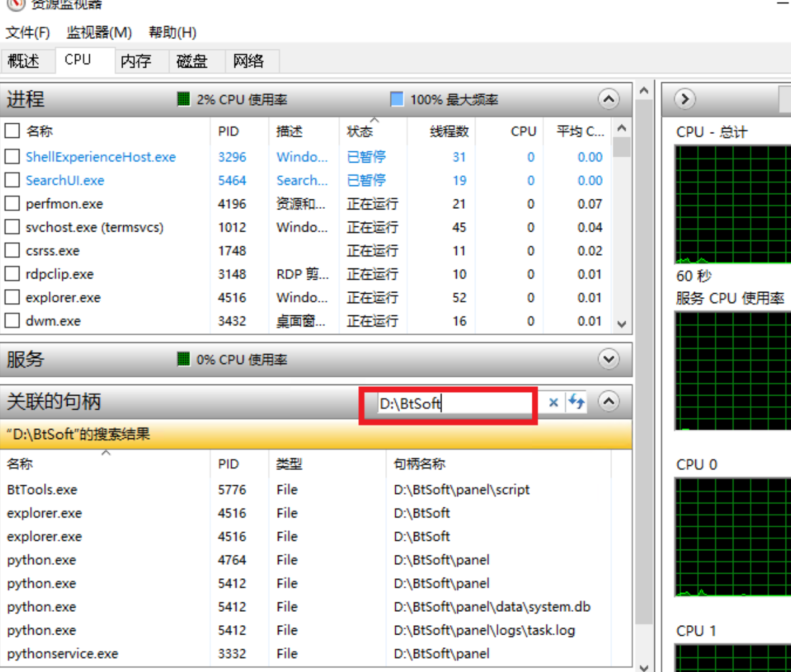This screenshot has width=791, height=672.
Task: Switch to the 内存 tab
Action: pyautogui.click(x=136, y=61)
